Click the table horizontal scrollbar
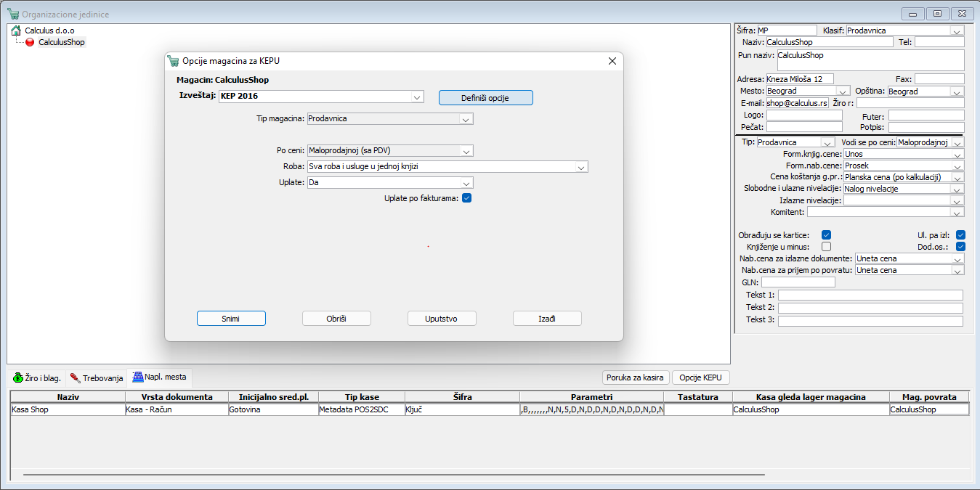 (x=394, y=475)
